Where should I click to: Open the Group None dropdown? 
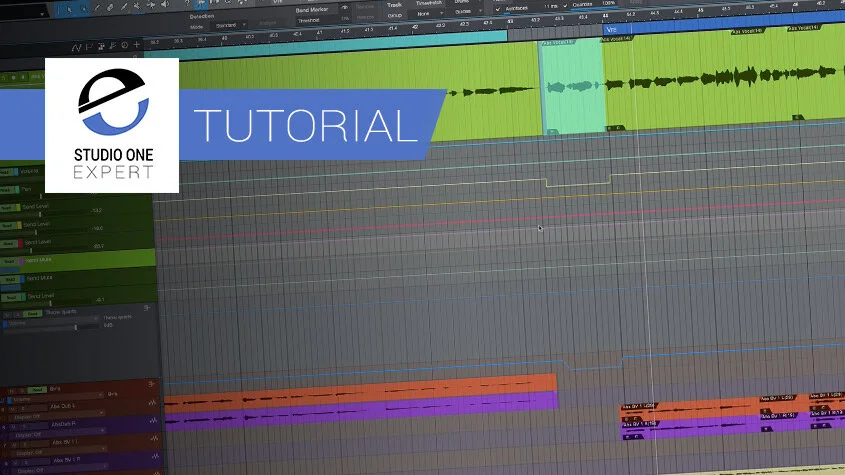click(428, 13)
